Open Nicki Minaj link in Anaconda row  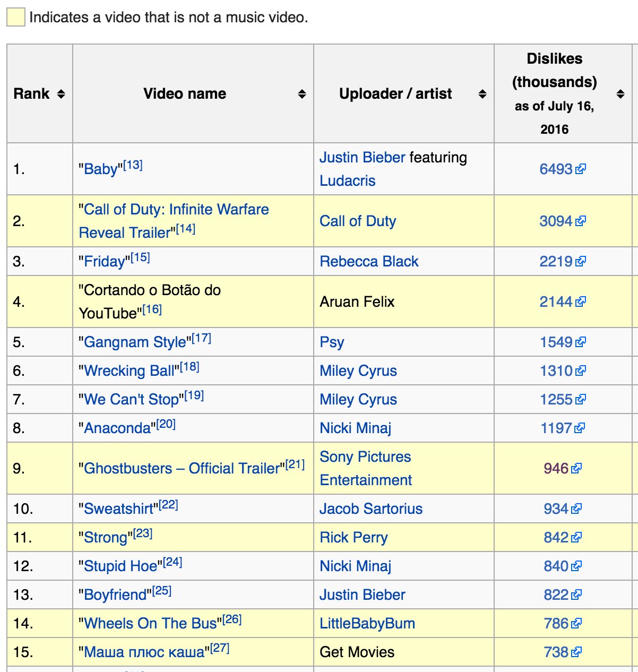point(356,428)
